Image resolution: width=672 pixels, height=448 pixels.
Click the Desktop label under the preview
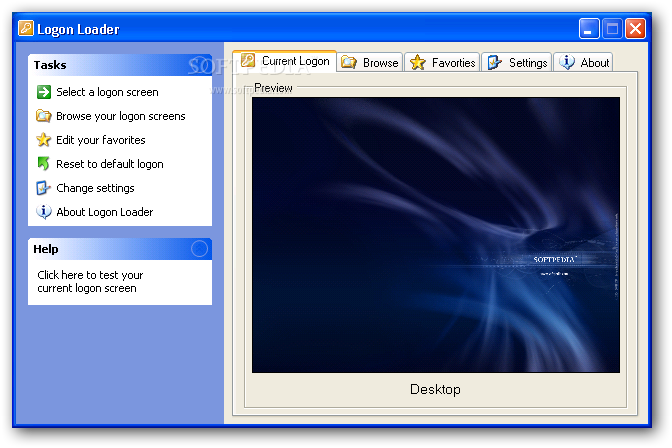(x=435, y=389)
